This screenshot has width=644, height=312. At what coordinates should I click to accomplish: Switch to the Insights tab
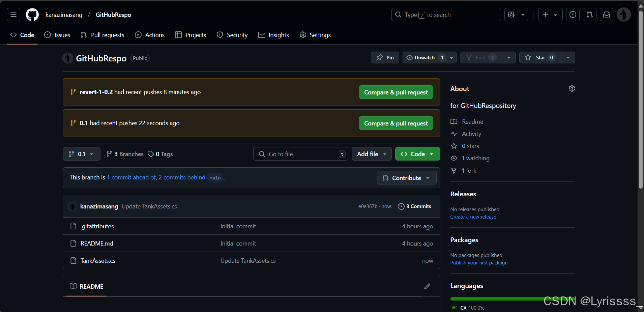(273, 35)
